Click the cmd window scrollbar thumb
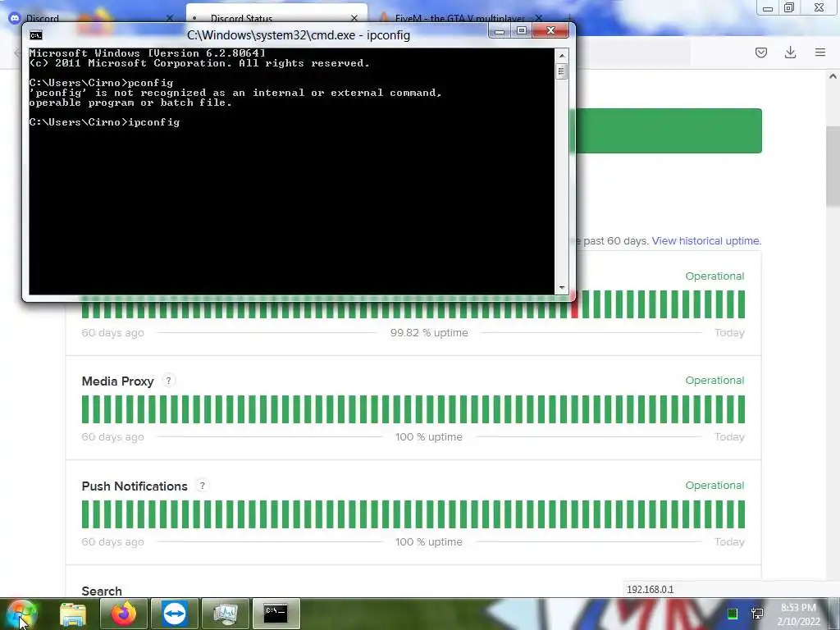 coord(561,71)
